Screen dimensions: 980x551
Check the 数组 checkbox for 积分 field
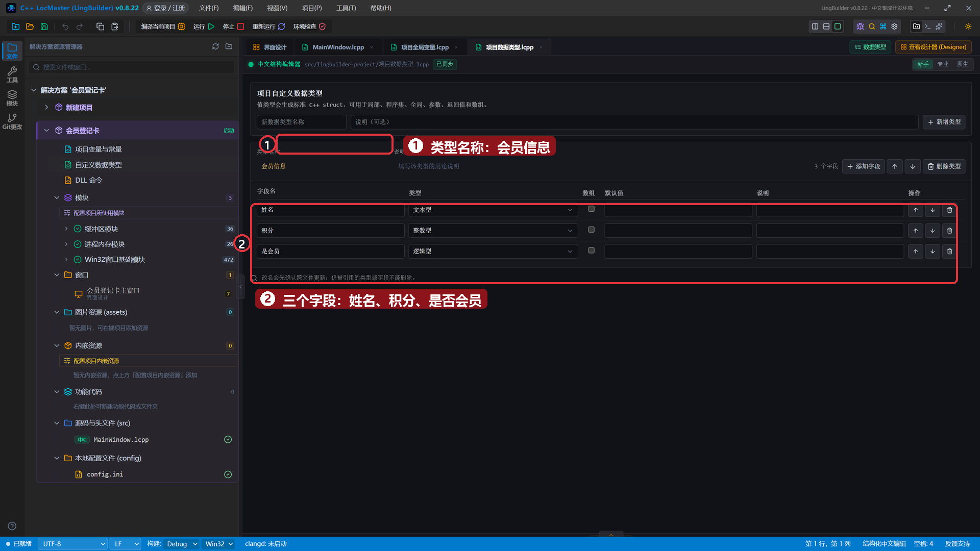pos(591,230)
